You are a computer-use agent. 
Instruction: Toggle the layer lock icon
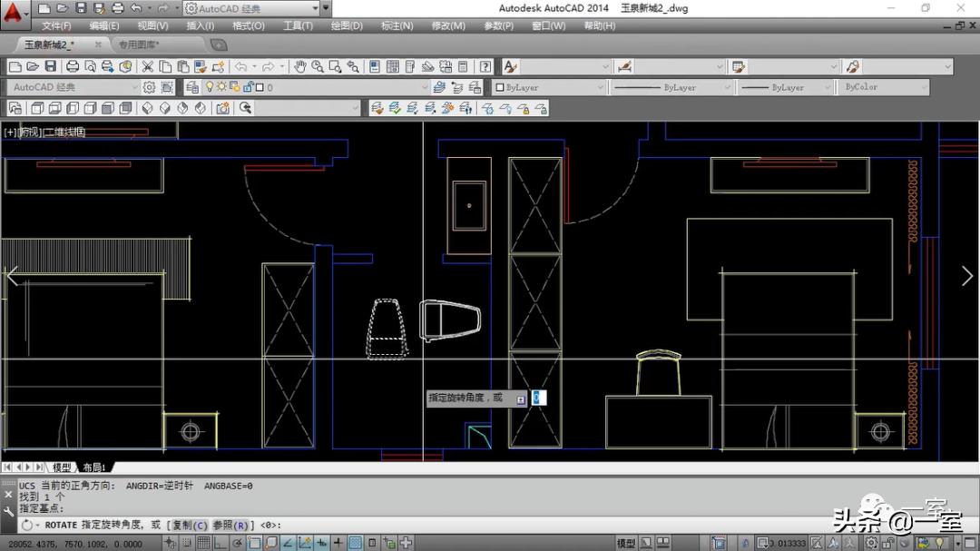(246, 87)
